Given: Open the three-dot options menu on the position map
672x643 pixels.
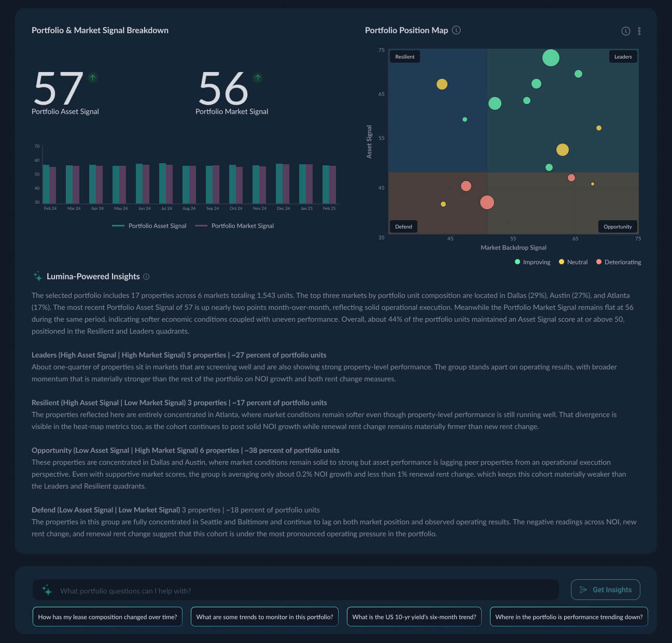Looking at the screenshot, I should coord(639,31).
